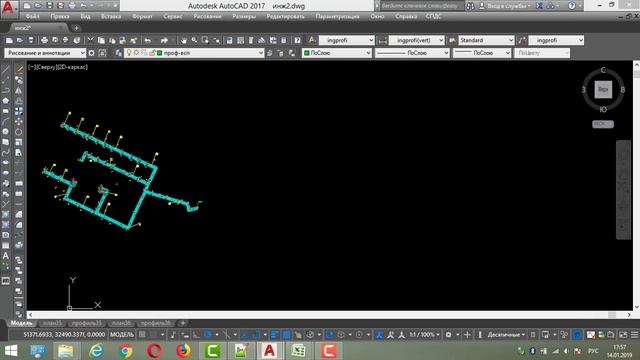640x360 pixels.
Task: Click the text style A icon
Action: pos(312,40)
